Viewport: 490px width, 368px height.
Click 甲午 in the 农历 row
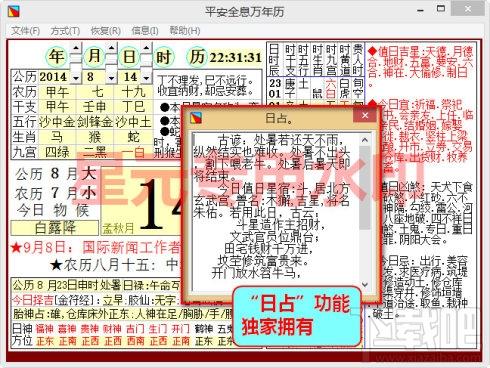[x=57, y=92]
